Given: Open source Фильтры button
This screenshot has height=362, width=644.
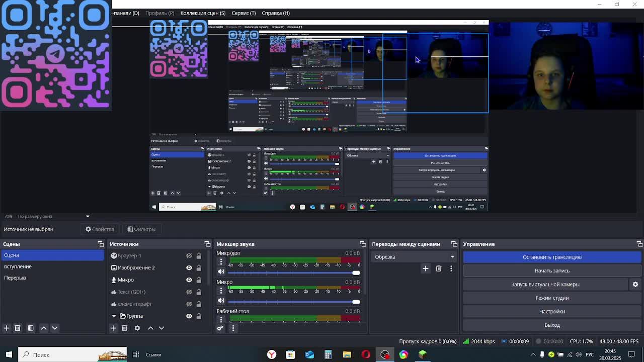Looking at the screenshot, I should [141, 229].
